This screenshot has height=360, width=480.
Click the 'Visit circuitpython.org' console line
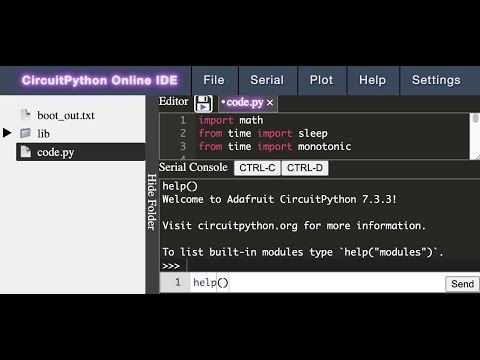click(x=294, y=226)
